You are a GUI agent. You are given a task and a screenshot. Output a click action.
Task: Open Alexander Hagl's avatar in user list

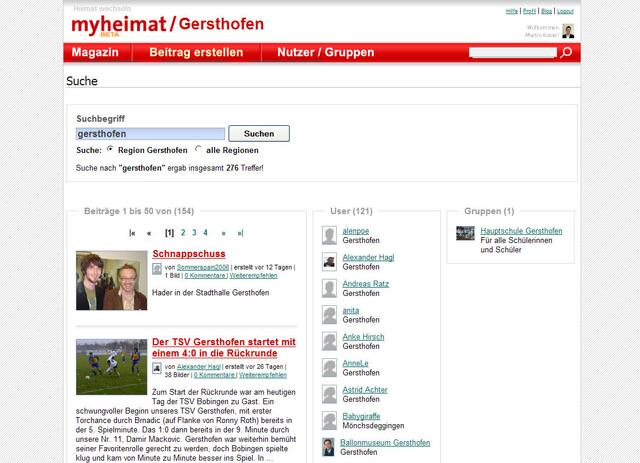click(329, 262)
